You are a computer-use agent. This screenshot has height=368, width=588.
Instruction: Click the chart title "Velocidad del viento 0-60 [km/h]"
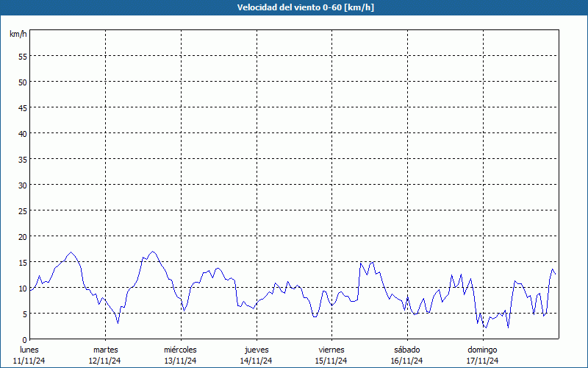click(294, 7)
